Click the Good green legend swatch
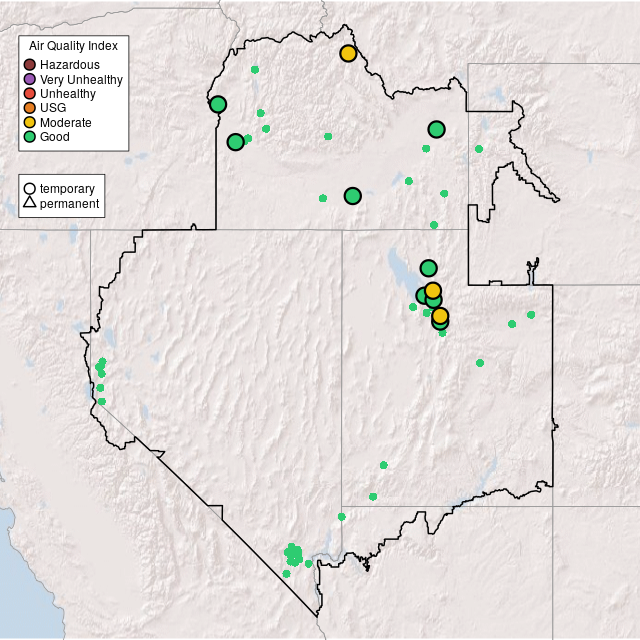Image resolution: width=640 pixels, height=640 pixels. pyautogui.click(x=30, y=136)
